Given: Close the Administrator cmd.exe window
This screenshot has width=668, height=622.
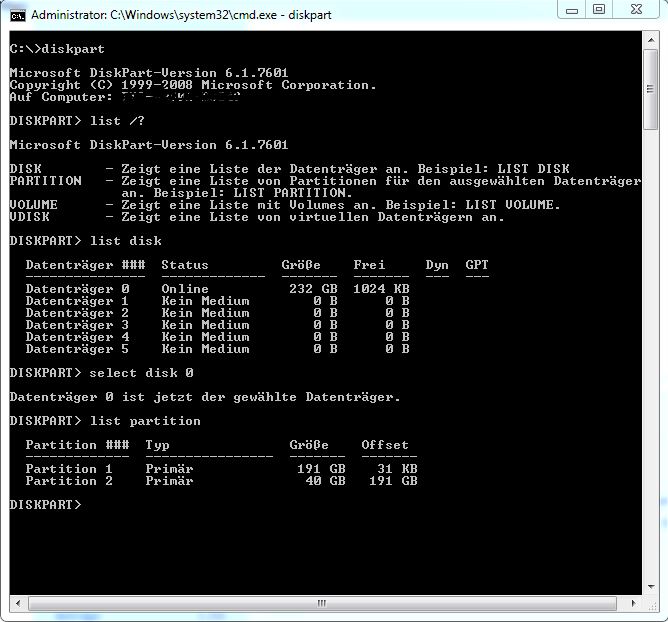Looking at the screenshot, I should 637,10.
